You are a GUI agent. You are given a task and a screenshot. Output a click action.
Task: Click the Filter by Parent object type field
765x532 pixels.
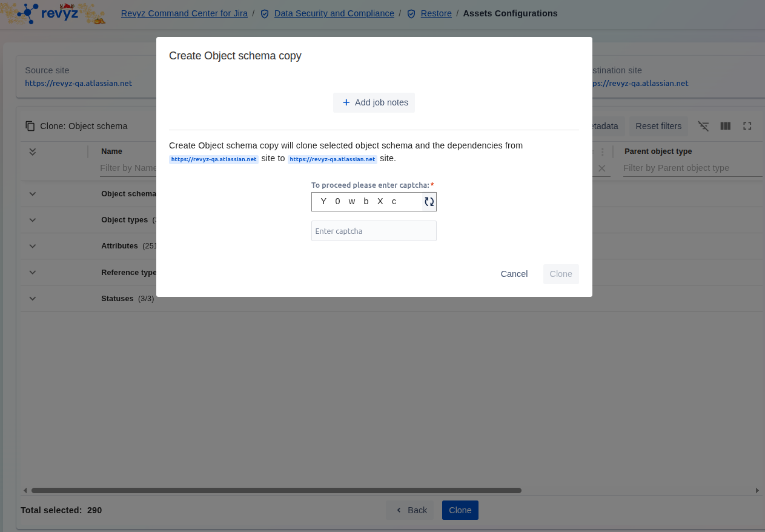692,168
